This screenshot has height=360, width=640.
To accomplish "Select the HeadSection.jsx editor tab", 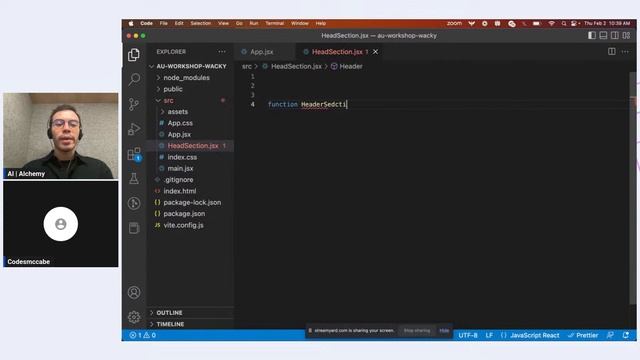I will click(x=337, y=52).
